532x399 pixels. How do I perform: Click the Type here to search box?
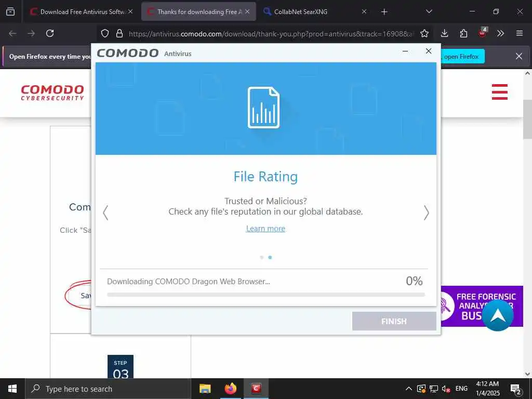[x=108, y=389]
